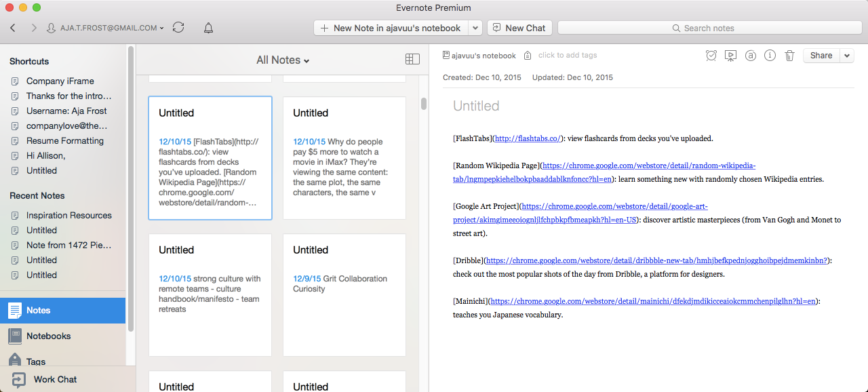Open the notifications bell
This screenshot has width=868, height=392.
[x=209, y=28]
